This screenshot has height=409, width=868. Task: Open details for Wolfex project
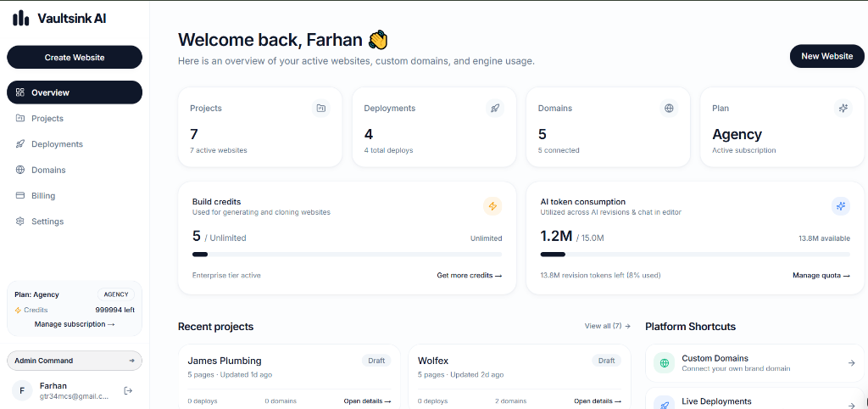tap(598, 401)
